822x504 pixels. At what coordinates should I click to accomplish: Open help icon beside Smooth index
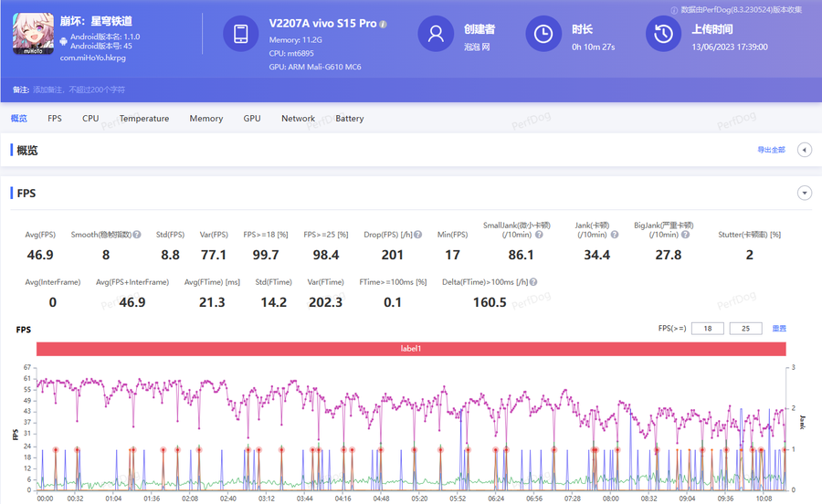137,235
